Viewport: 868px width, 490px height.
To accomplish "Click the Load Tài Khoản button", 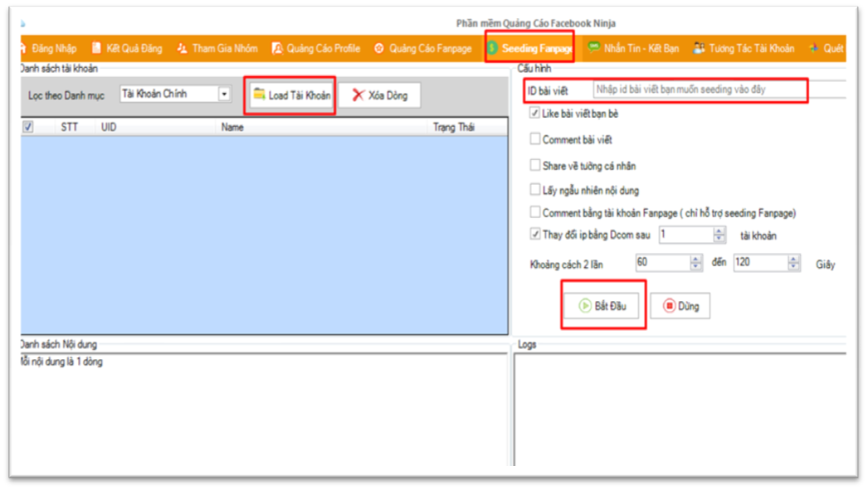I will point(291,95).
